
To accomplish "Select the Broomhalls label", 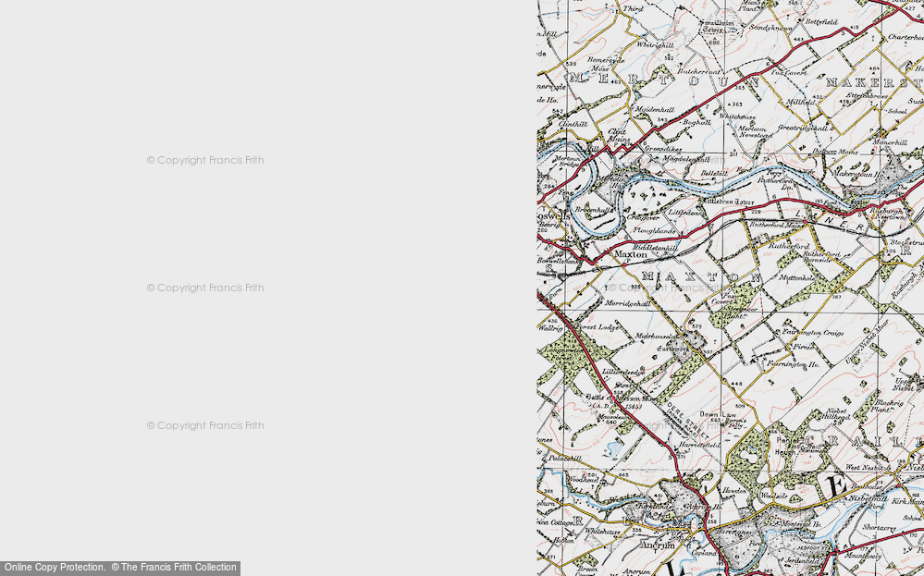I will [x=593, y=210].
